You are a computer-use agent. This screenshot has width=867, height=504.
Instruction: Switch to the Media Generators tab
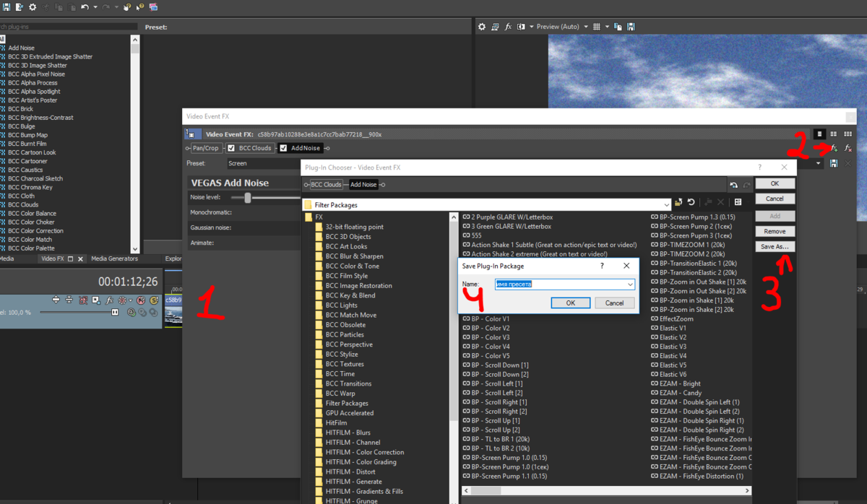point(113,258)
